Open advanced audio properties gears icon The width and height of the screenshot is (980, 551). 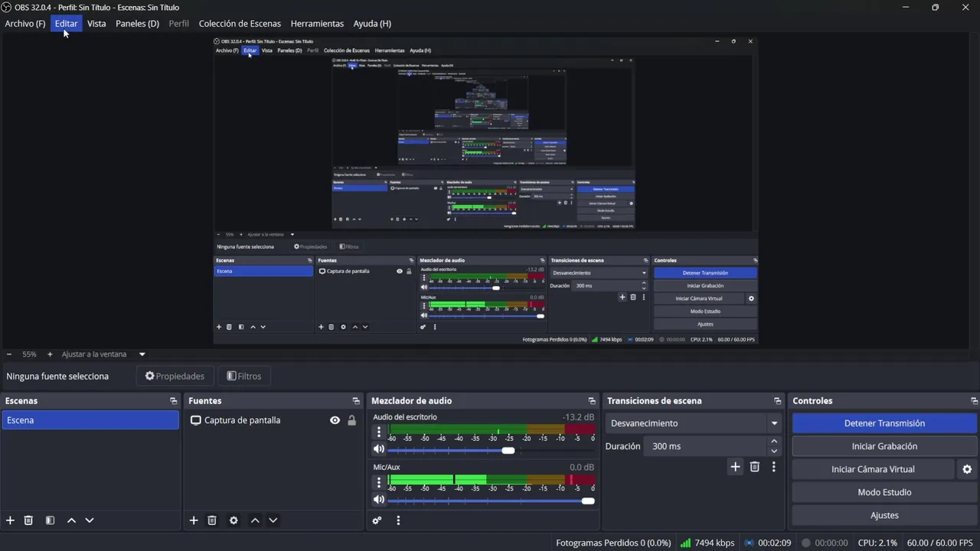pos(377,520)
